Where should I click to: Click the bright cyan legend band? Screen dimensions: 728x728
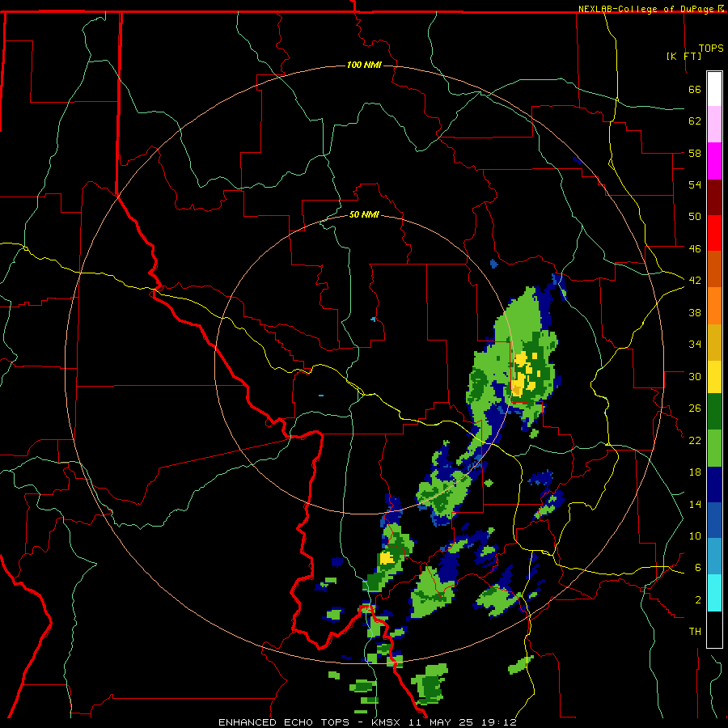[x=714, y=593]
